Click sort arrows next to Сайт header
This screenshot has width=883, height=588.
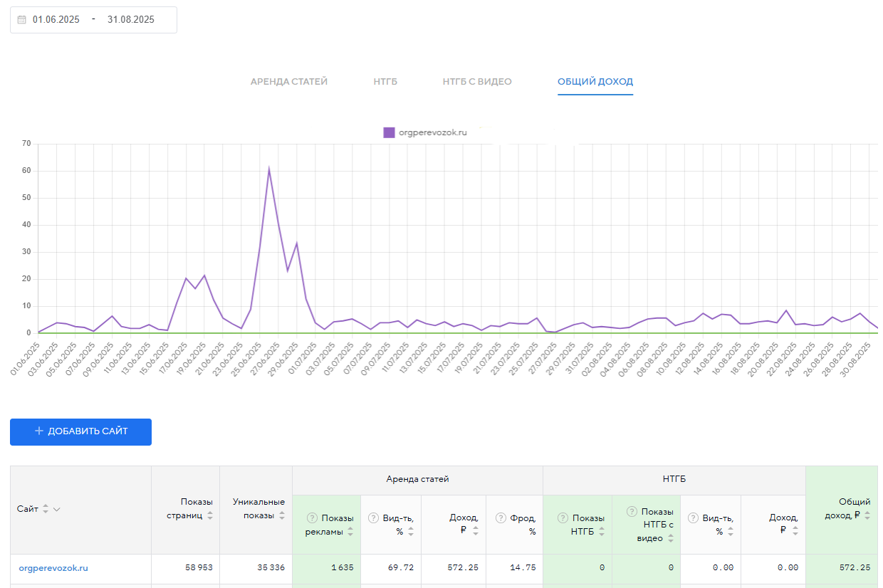[46, 509]
